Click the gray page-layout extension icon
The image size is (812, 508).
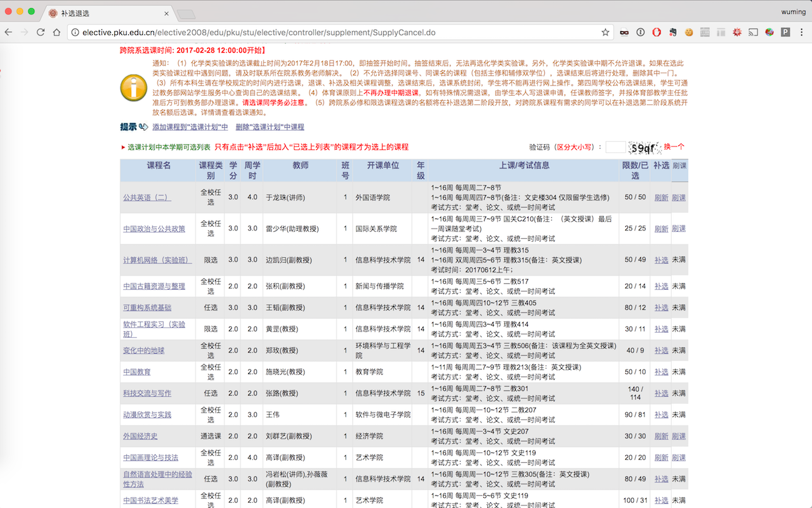(x=721, y=32)
